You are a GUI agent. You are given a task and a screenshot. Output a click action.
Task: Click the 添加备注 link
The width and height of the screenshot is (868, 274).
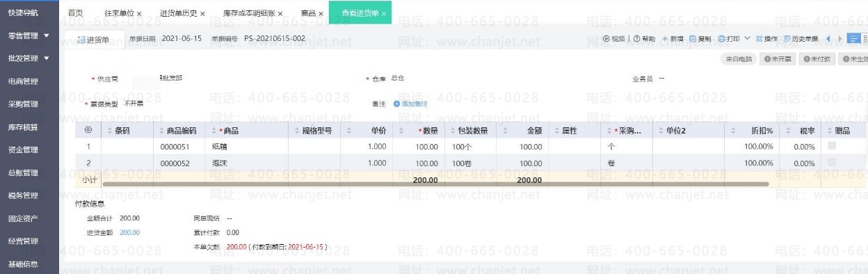click(x=415, y=104)
